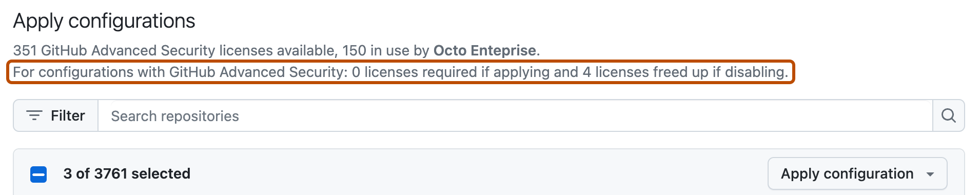Click the '3 of 3761 selected' label
This screenshot has width=980, height=195.
click(x=127, y=173)
